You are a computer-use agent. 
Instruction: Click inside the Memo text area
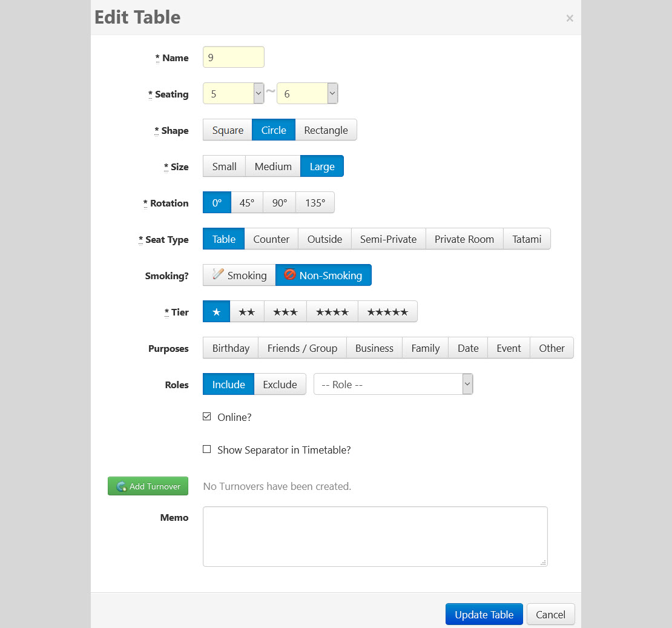(x=375, y=537)
